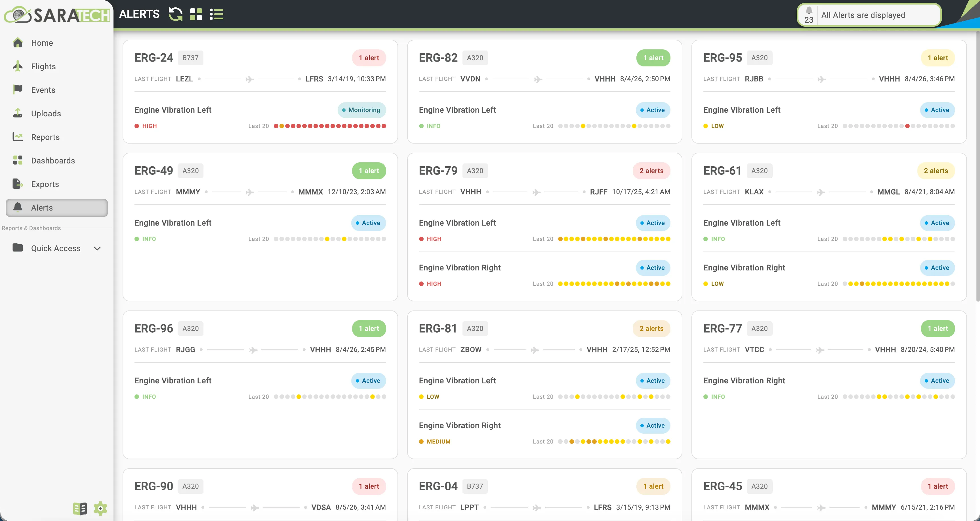
Task: Click ERG-04 1 alert badge
Action: click(653, 486)
